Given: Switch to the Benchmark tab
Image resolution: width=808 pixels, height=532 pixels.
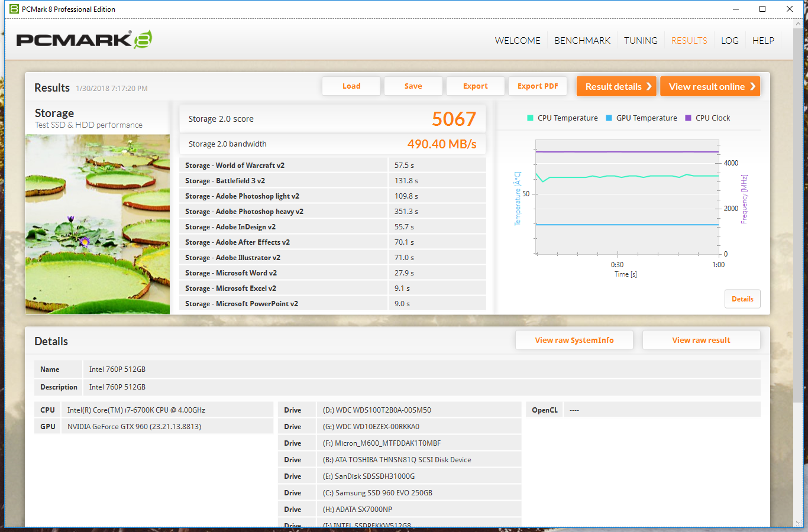Looking at the screenshot, I should click(x=582, y=40).
